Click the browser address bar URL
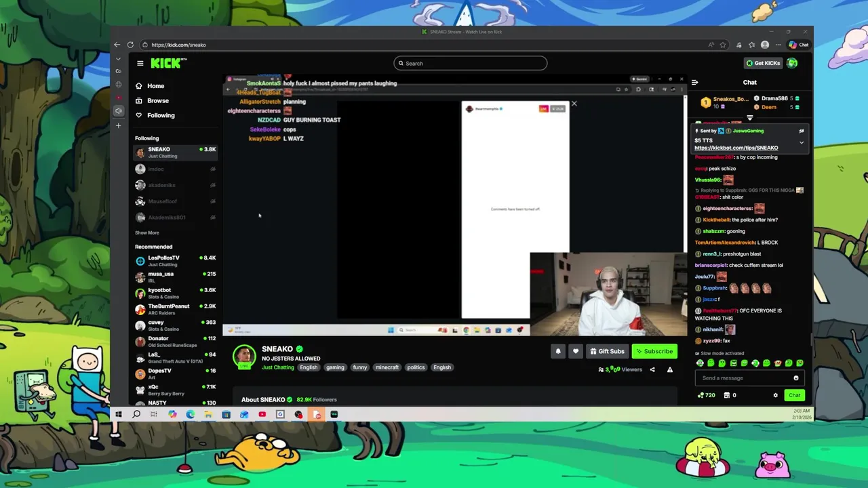This screenshot has height=488, width=868. [179, 45]
